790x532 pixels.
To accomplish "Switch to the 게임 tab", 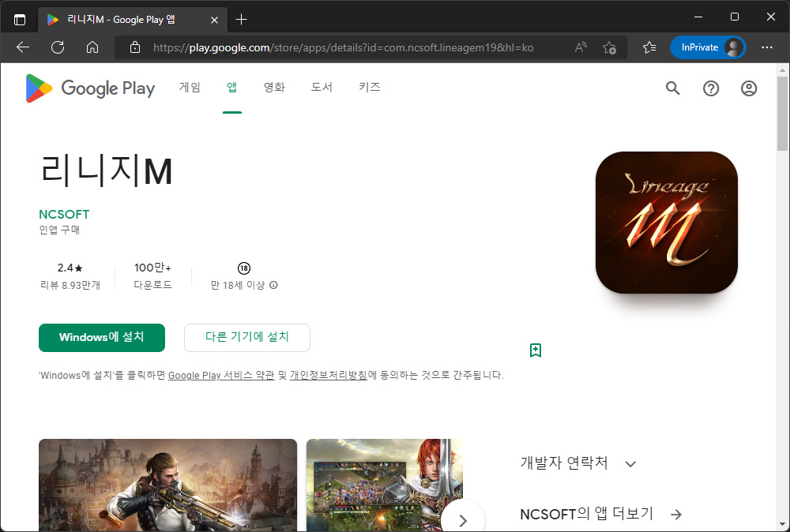I will (190, 87).
